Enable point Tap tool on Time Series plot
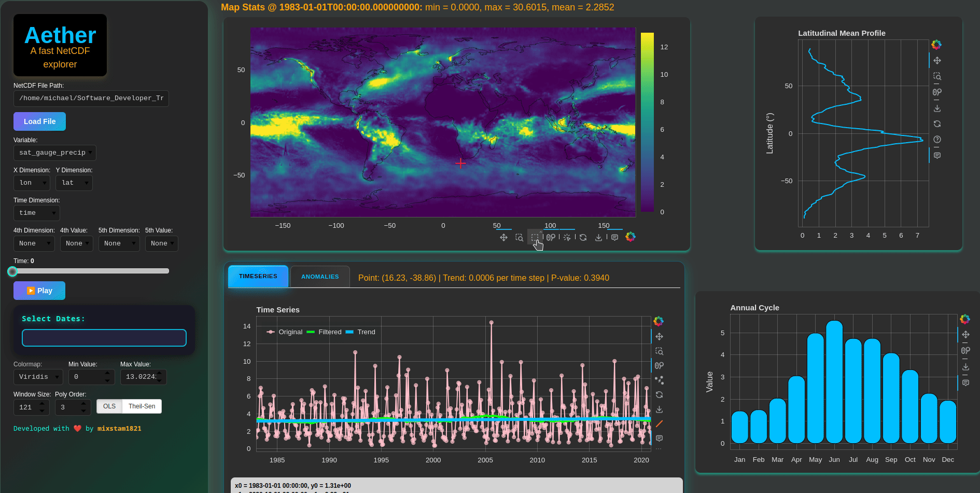 pyautogui.click(x=659, y=380)
